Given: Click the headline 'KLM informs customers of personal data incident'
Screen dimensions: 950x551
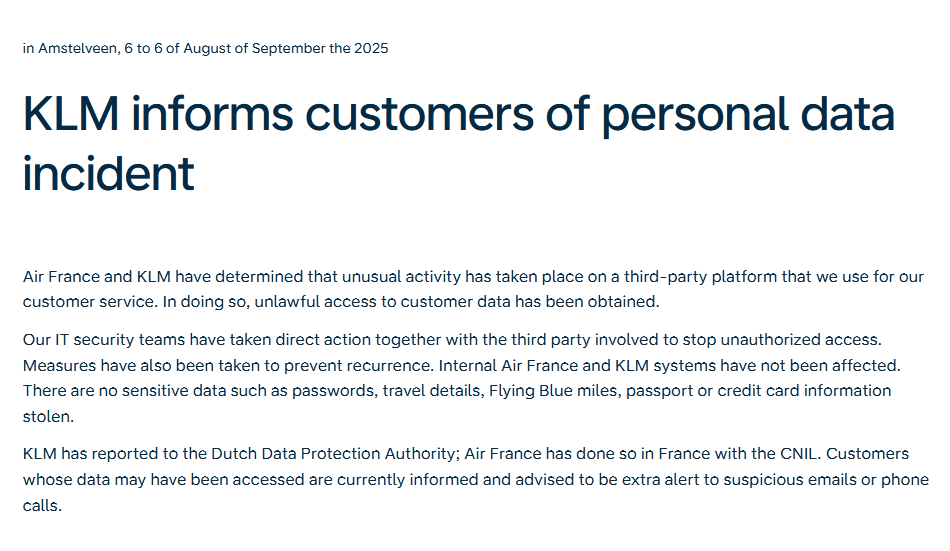Looking at the screenshot, I should [459, 144].
